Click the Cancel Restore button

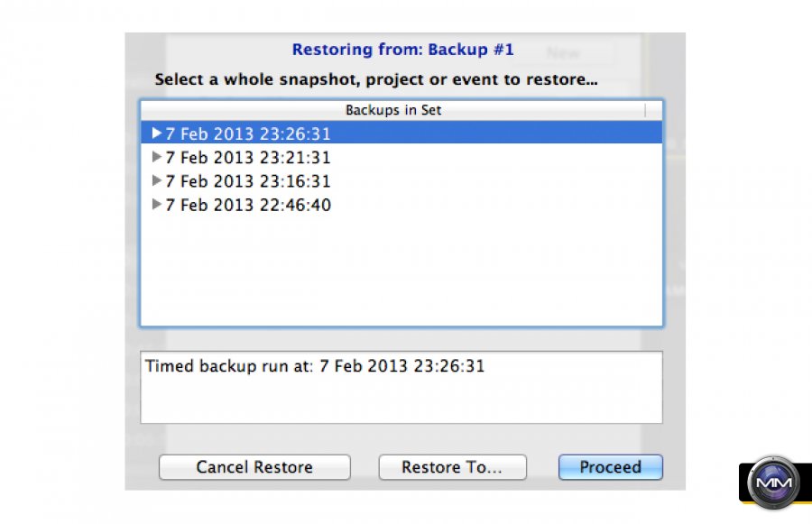(254, 467)
